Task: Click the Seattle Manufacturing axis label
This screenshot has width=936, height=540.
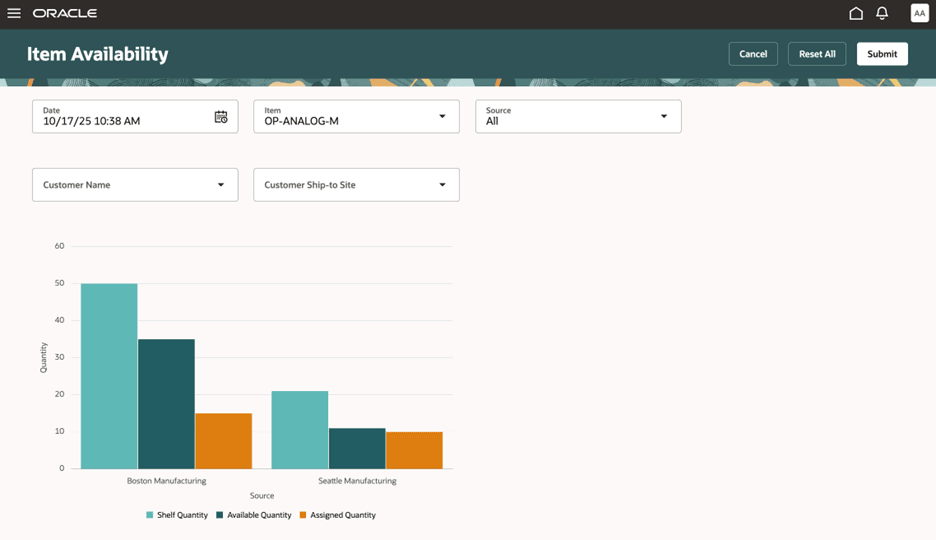Action: point(357,481)
